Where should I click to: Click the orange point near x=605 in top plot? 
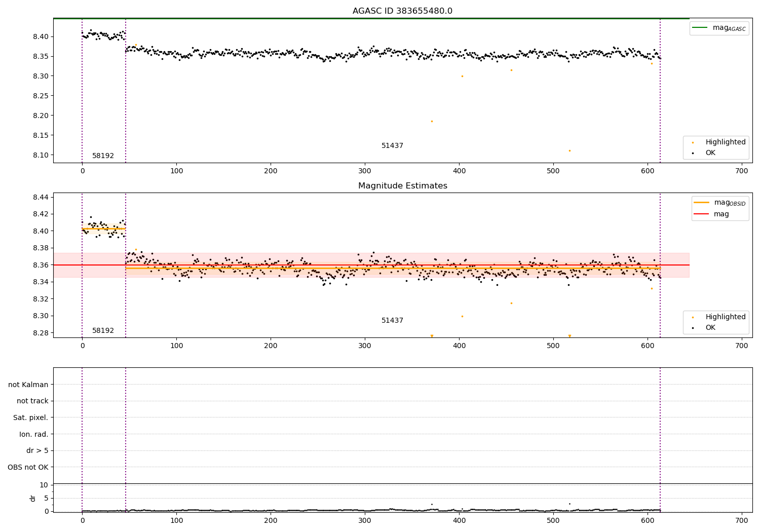(652, 63)
